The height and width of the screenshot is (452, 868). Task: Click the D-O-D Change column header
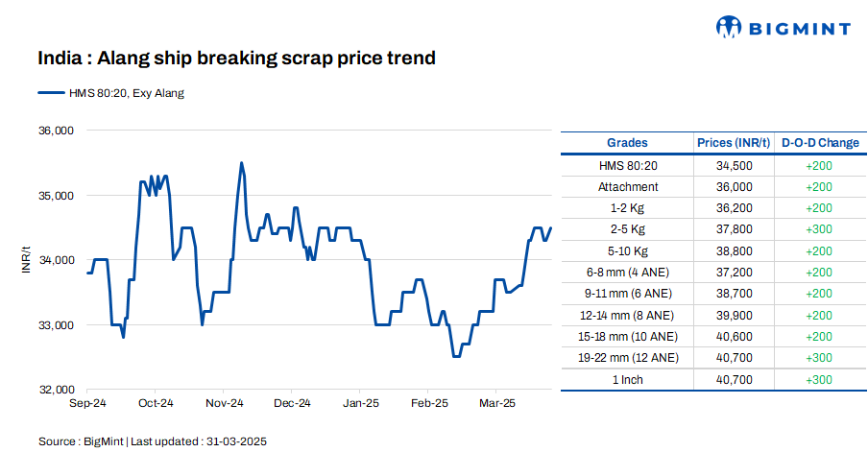pyautogui.click(x=819, y=143)
